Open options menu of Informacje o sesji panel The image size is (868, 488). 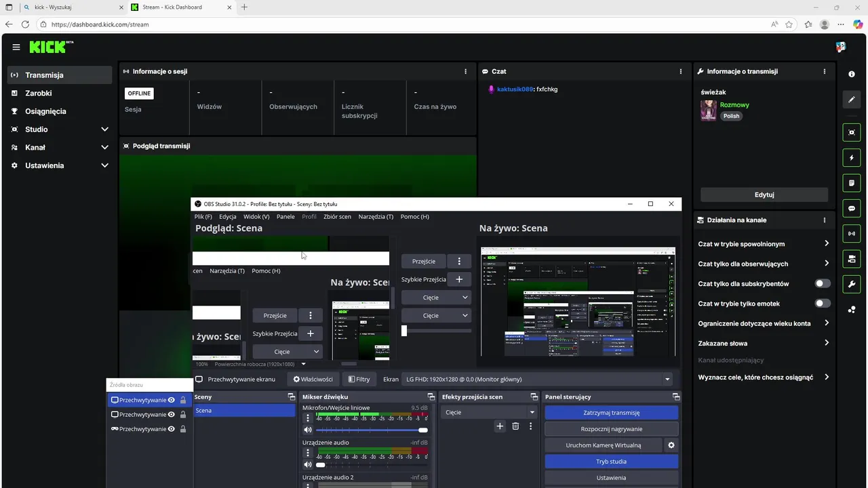point(465,71)
